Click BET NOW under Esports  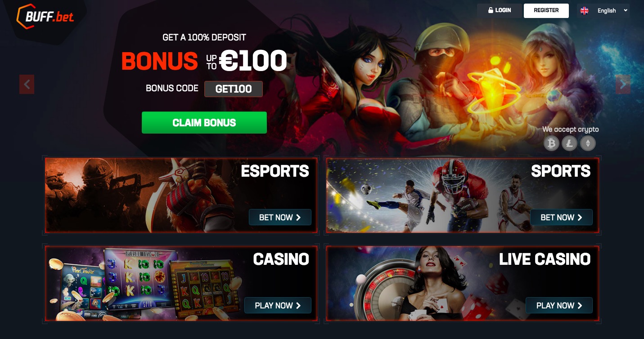tap(280, 217)
